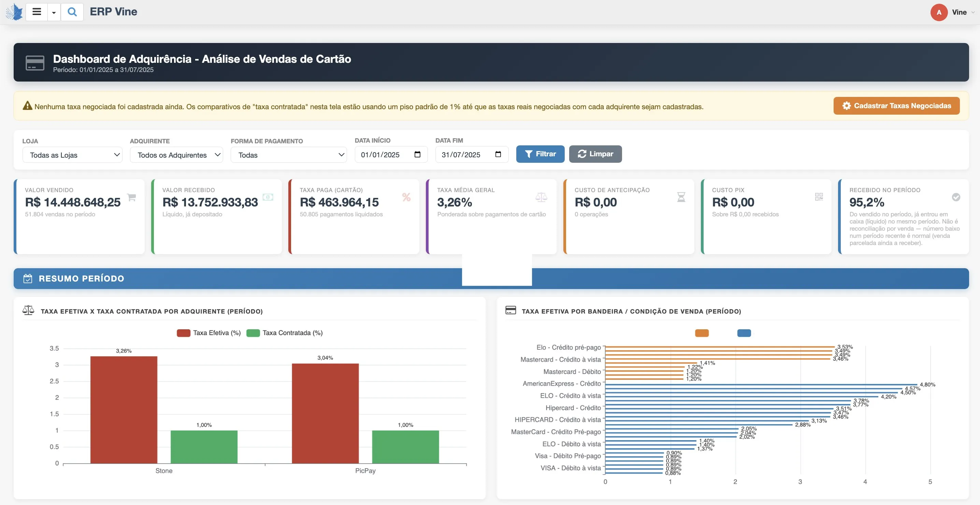The image size is (980, 505).
Task: Click the red PicPay Taxa Efetiva bar
Action: click(325, 414)
